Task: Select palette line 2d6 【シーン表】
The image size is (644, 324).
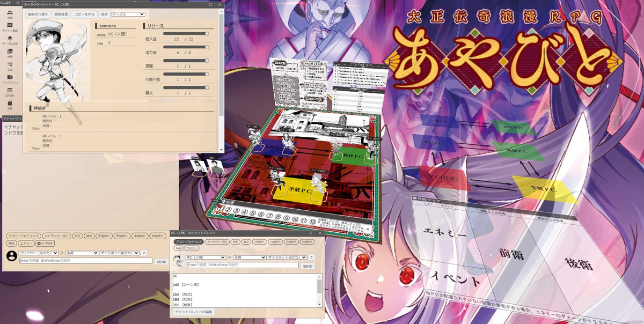Action: click(x=186, y=285)
